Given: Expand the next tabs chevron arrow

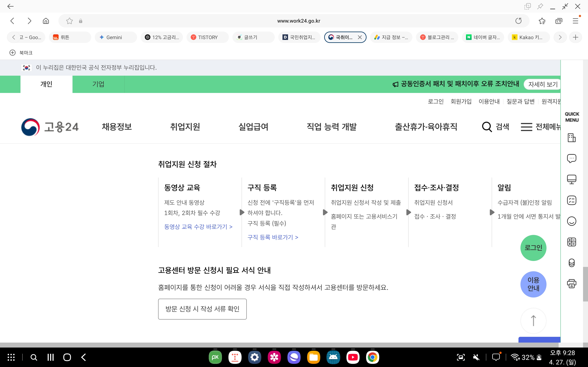Looking at the screenshot, I should tap(560, 37).
